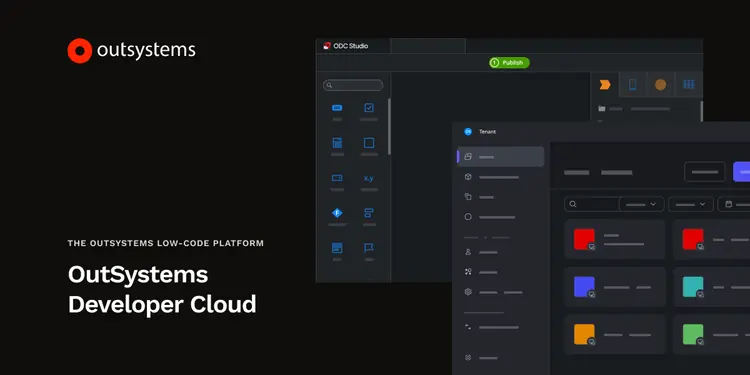This screenshot has height=375, width=750.
Task: Pick the Container square widget icon
Action: coord(369,143)
